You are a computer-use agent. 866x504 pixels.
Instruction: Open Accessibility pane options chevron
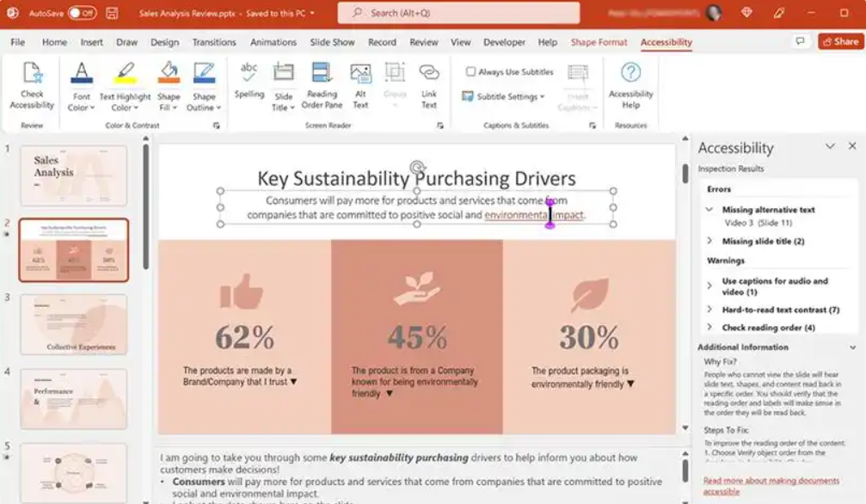point(830,146)
